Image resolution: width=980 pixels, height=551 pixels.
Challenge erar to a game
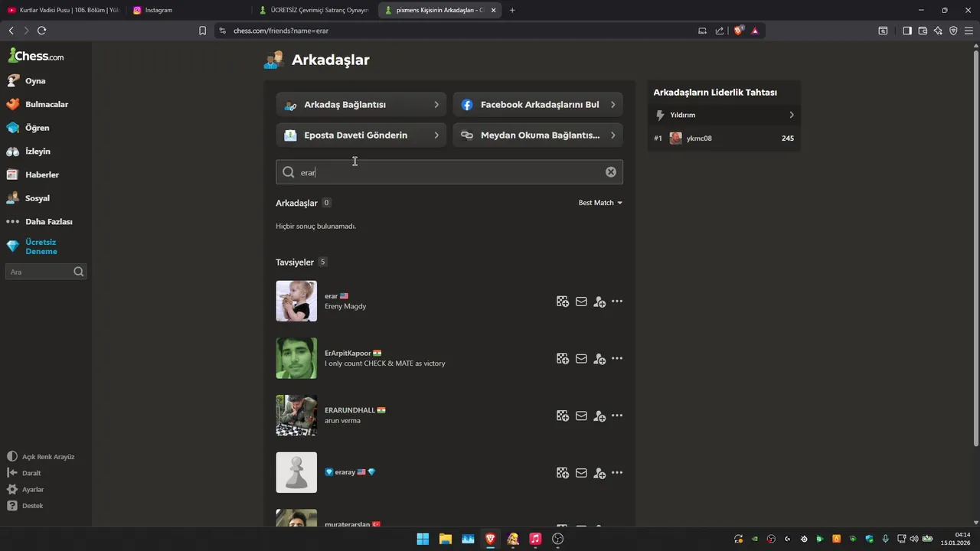(563, 302)
